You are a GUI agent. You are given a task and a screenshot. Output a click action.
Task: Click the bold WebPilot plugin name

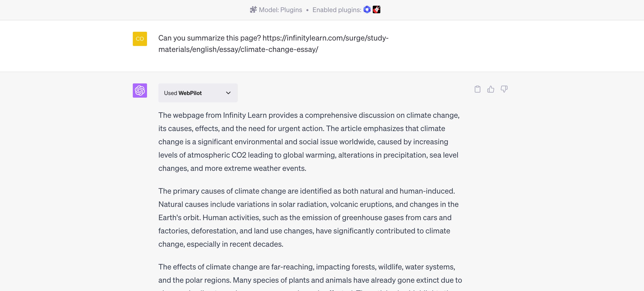tap(190, 93)
